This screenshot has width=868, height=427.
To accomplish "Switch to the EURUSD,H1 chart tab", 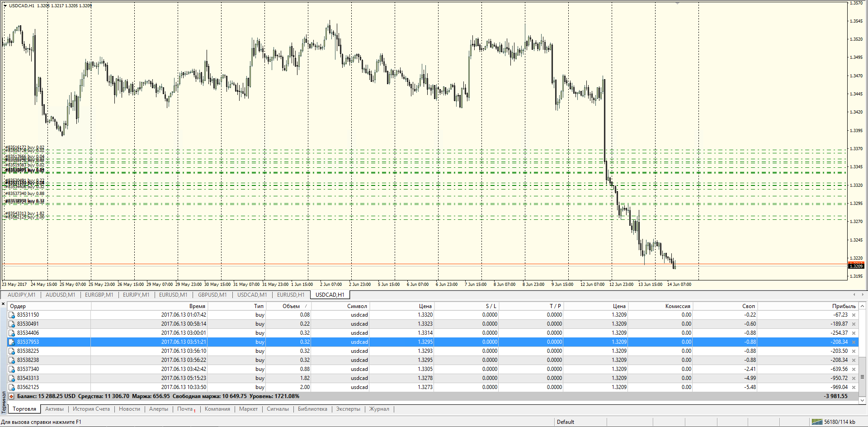I will coord(291,295).
